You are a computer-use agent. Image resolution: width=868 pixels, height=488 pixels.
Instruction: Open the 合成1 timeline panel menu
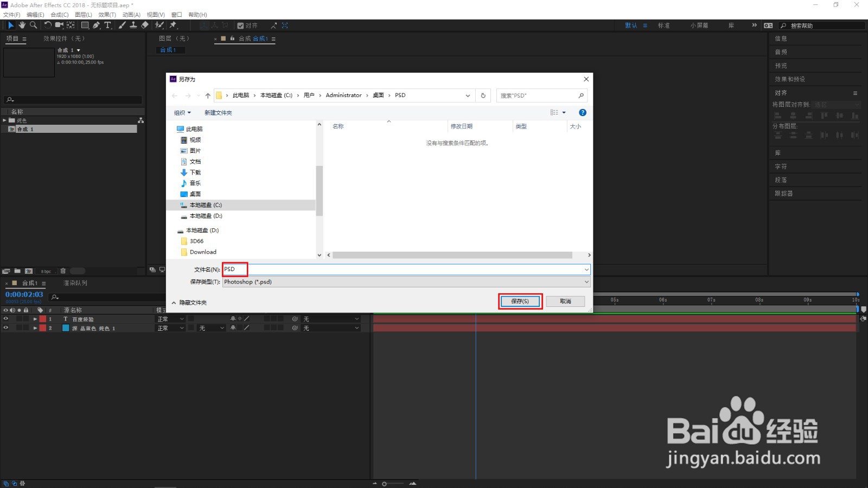pyautogui.click(x=43, y=284)
